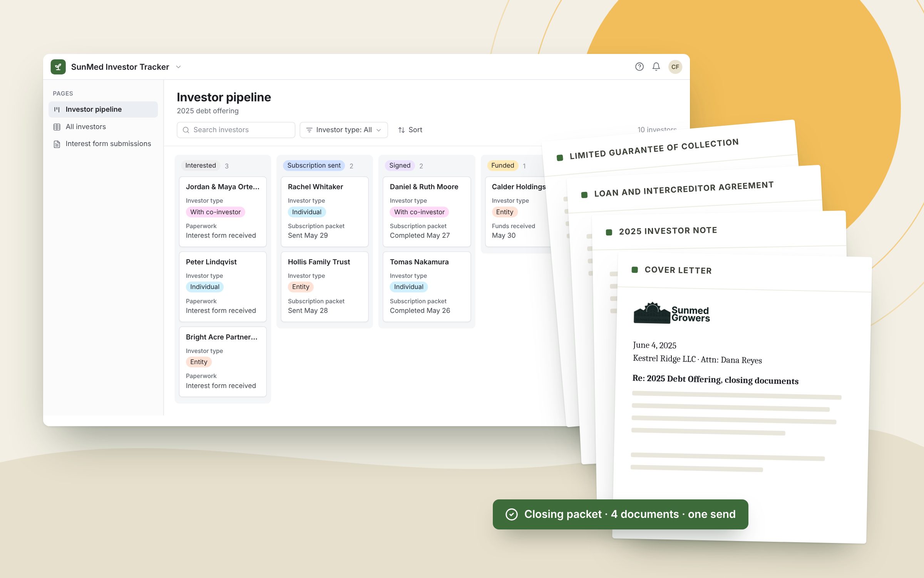
Task: Open Interest form submissions page
Action: (x=103, y=144)
